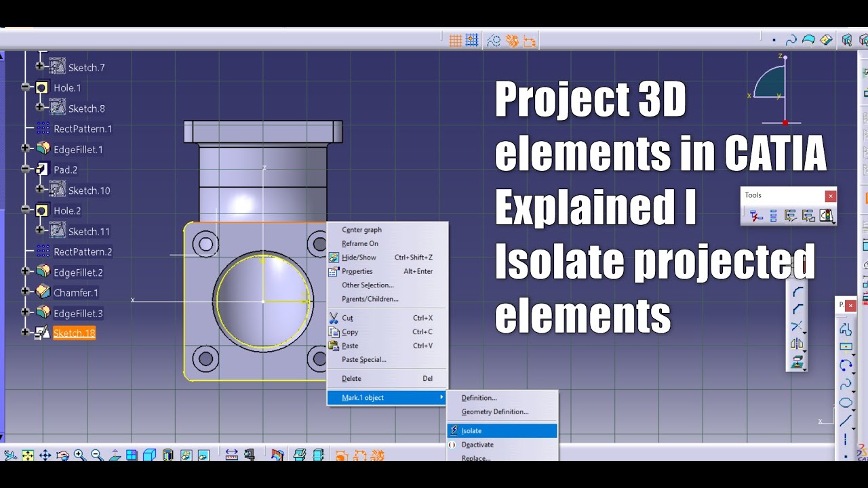The height and width of the screenshot is (488, 868).
Task: Click the shading view mode cylinder icon
Action: (167, 455)
